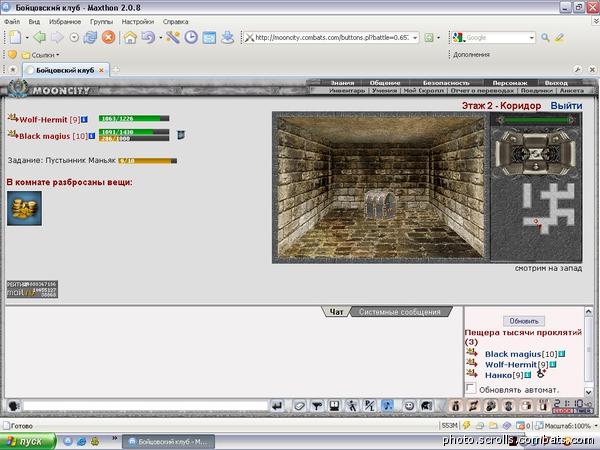Open the Общение menu
600x450 pixels.
(385, 83)
